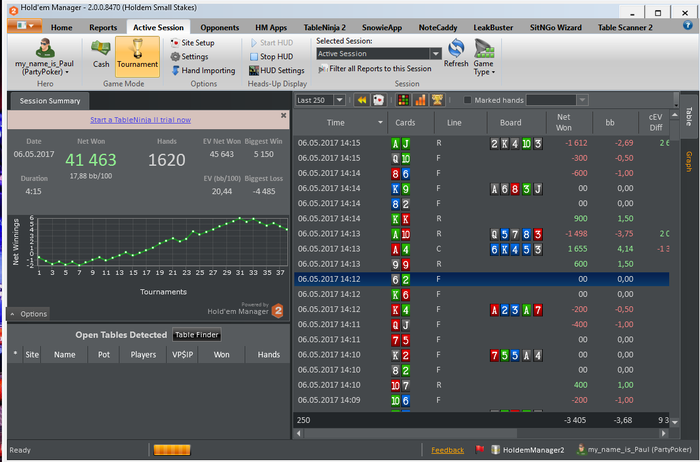The image size is (700, 462).
Task: Open the Table Scanner 2 tab
Action: pos(625,27)
